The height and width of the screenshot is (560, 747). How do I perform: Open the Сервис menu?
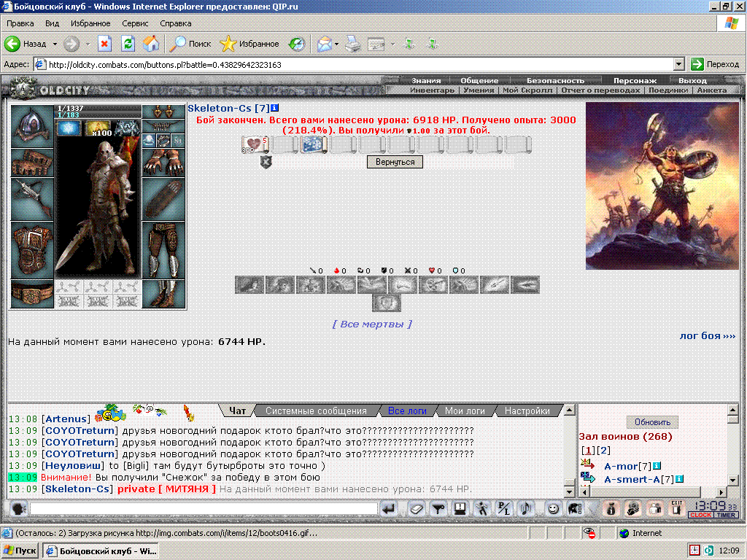135,23
